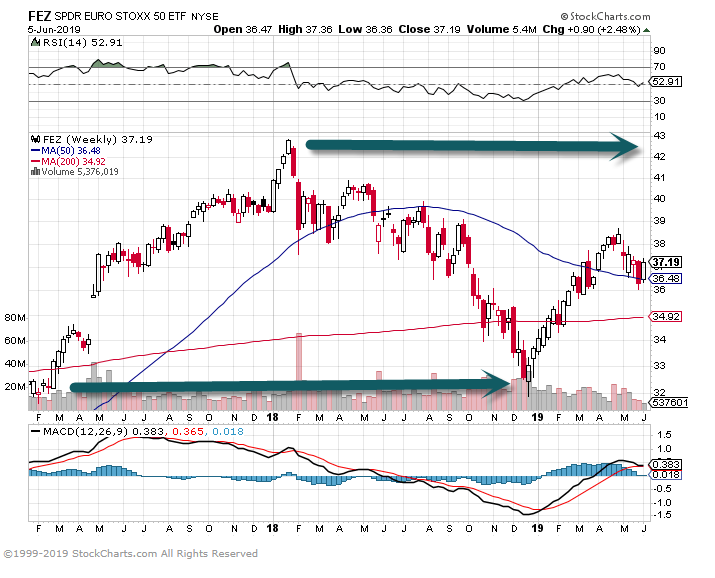
Task: Click the SPDR EURO STOXX 50 ETF name
Action: coord(120,16)
